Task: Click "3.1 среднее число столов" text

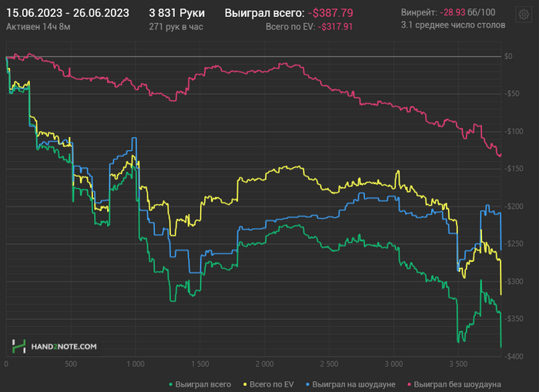Action: click(453, 25)
